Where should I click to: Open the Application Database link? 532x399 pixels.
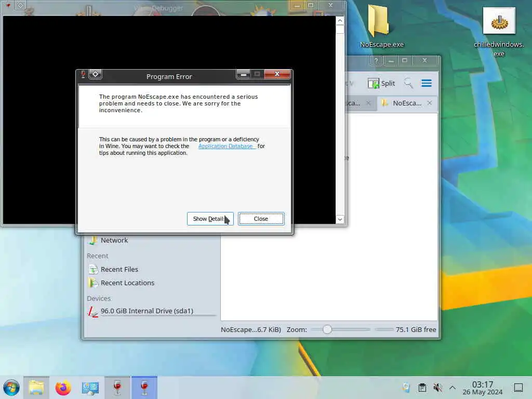[227, 146]
